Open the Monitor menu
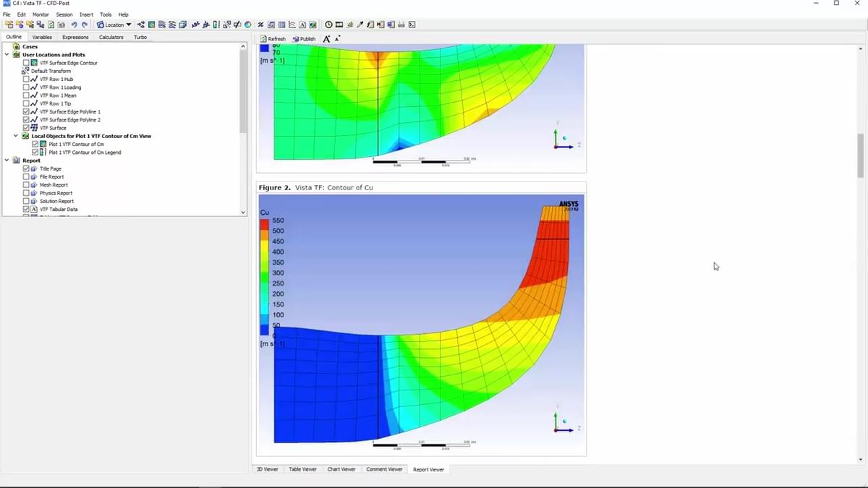 coord(41,14)
